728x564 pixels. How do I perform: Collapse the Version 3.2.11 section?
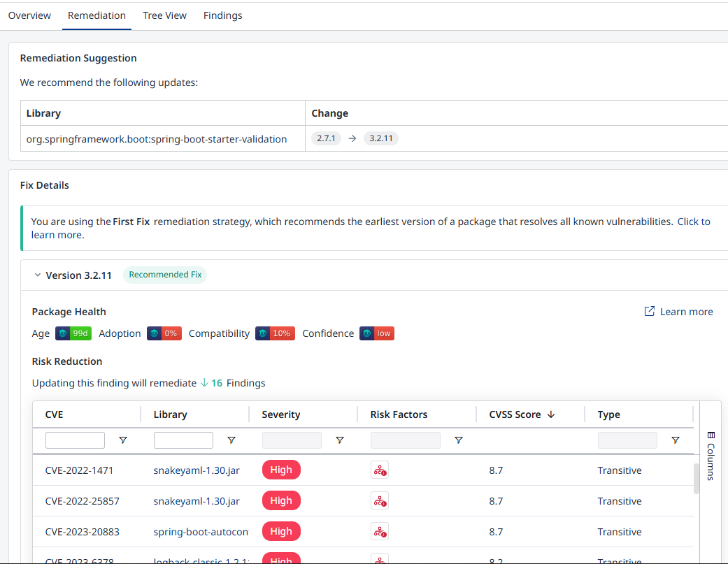pyautogui.click(x=38, y=275)
